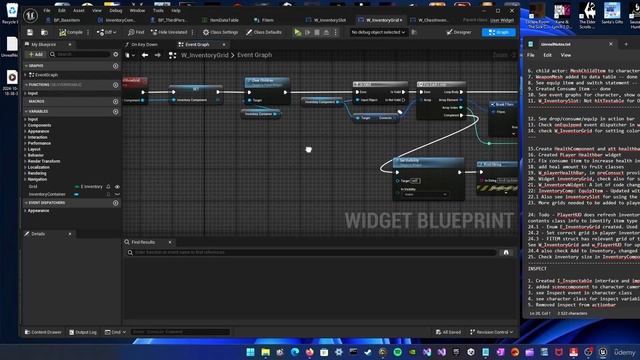Open the Cmd console dropdown
The height and width of the screenshot is (360, 640).
(116, 332)
